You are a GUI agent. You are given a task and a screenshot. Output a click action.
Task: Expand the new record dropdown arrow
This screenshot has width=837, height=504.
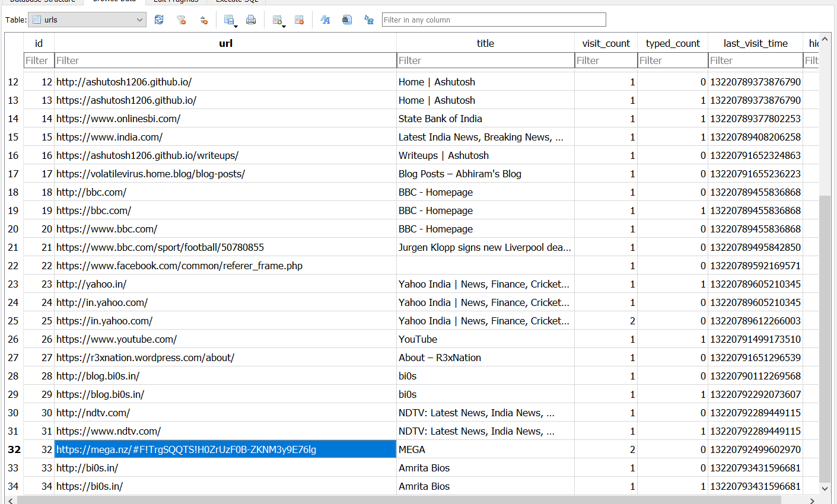point(284,26)
